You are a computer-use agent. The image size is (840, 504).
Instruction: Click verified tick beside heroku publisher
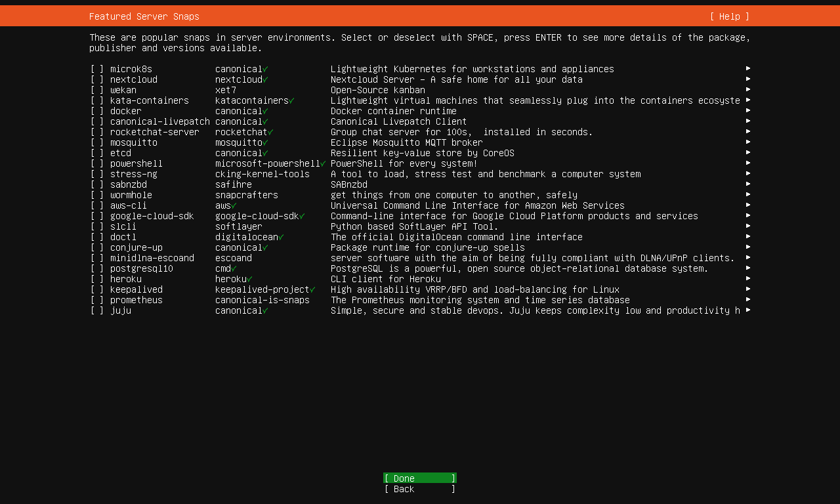[x=249, y=279]
